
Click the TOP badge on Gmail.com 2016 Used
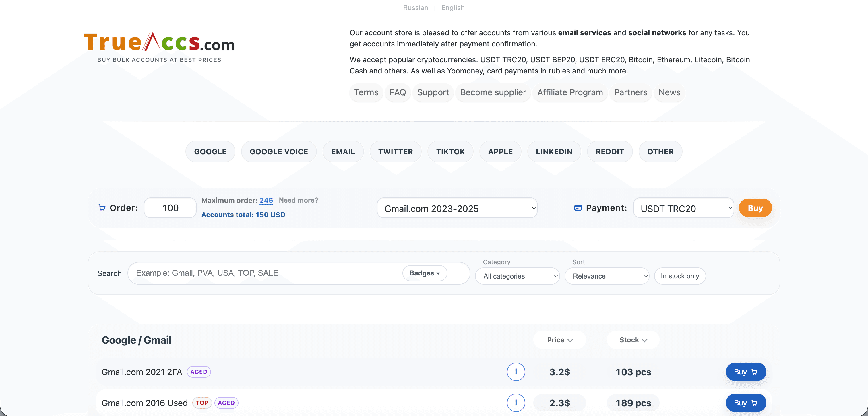tap(202, 403)
